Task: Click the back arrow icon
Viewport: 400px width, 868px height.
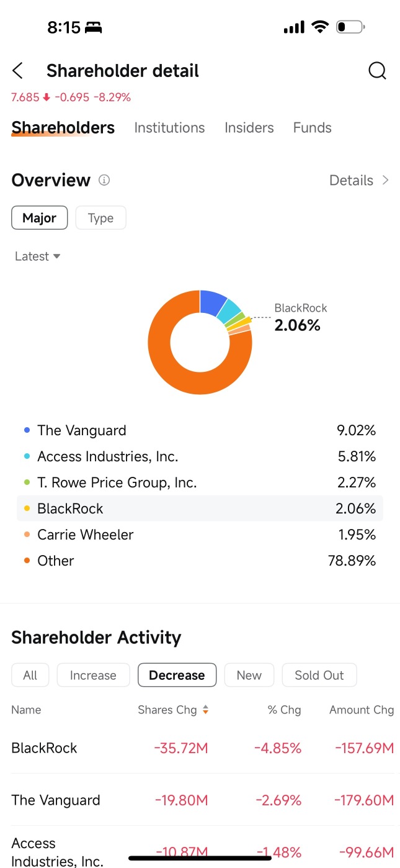Action: click(x=18, y=70)
